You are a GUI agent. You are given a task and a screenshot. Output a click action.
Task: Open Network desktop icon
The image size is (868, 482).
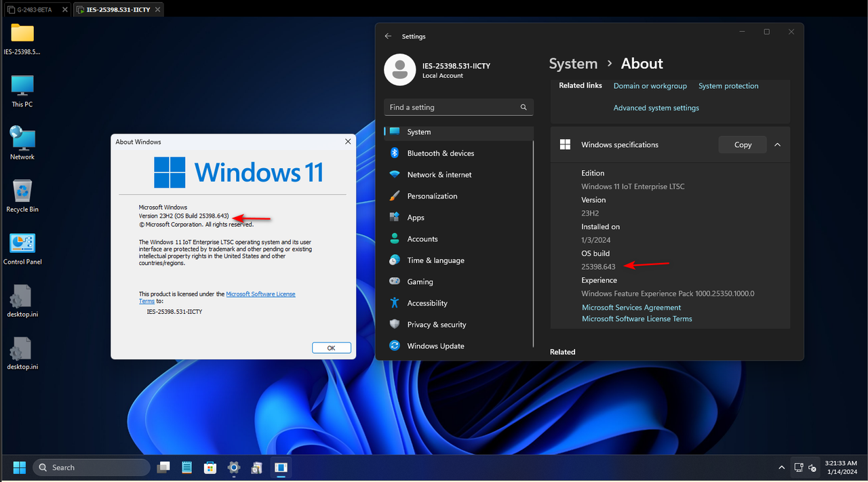pyautogui.click(x=22, y=143)
